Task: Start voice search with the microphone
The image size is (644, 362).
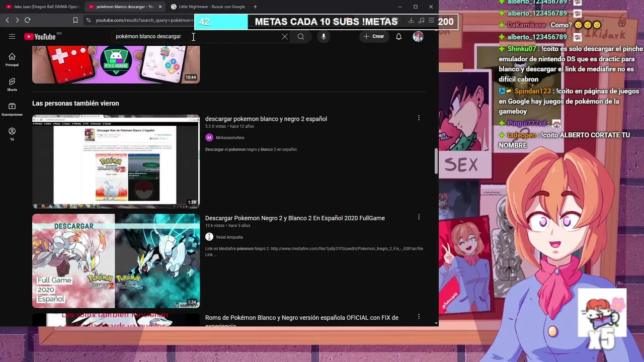Action: coord(324,36)
